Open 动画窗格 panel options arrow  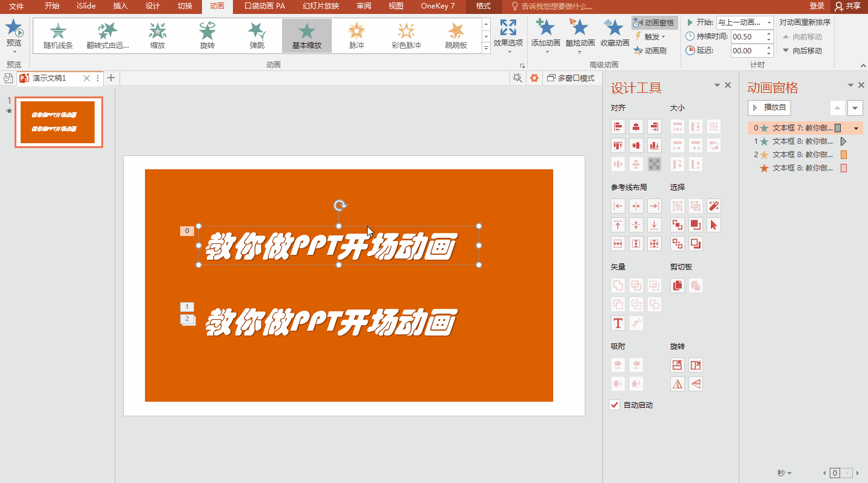pos(850,86)
